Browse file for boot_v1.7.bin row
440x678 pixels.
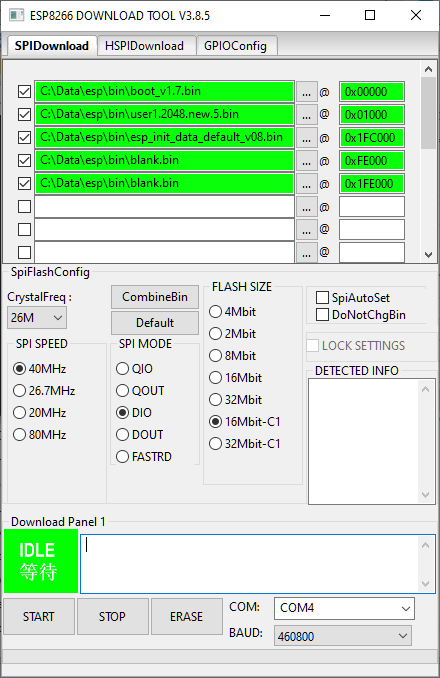[x=306, y=92]
